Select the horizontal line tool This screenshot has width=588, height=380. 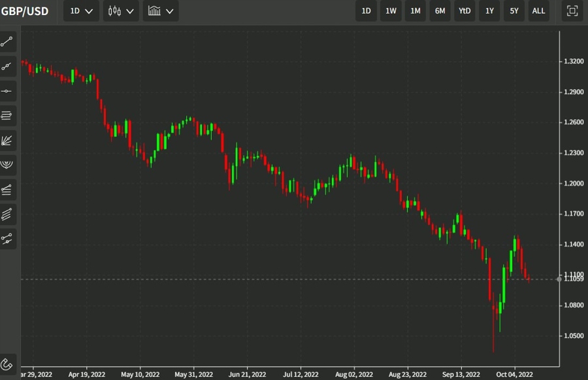[7, 92]
